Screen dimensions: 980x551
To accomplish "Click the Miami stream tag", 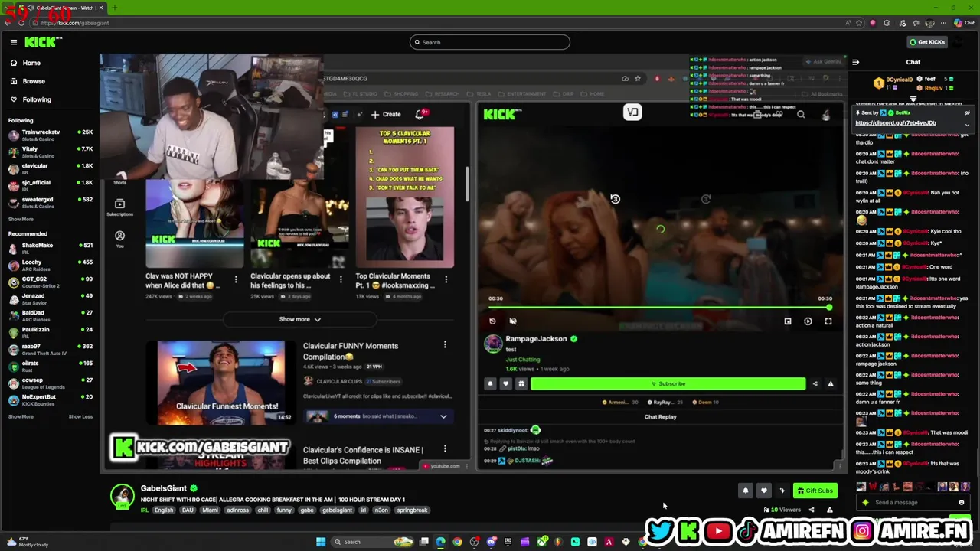I will [210, 510].
